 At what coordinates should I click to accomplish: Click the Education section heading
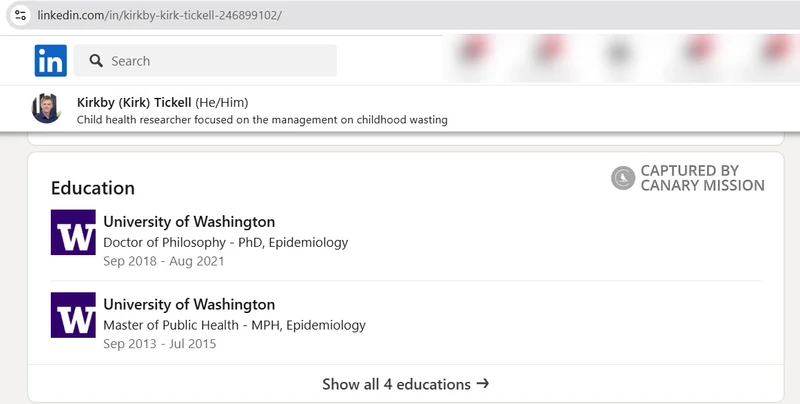tap(93, 188)
